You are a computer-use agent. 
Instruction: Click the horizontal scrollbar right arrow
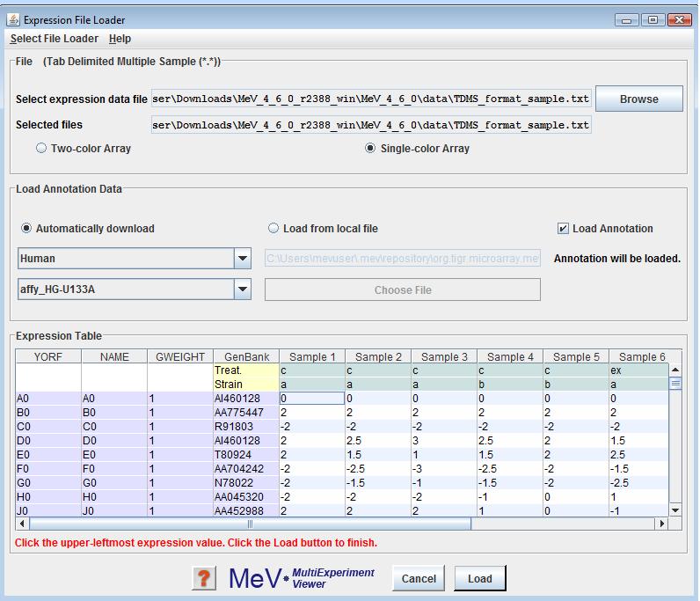(662, 524)
